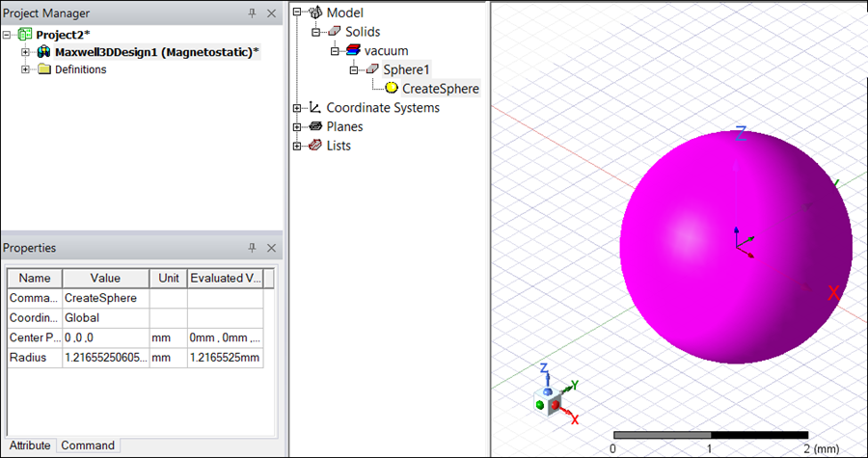
Task: Click the Center Position unit mm cell
Action: click(x=168, y=337)
